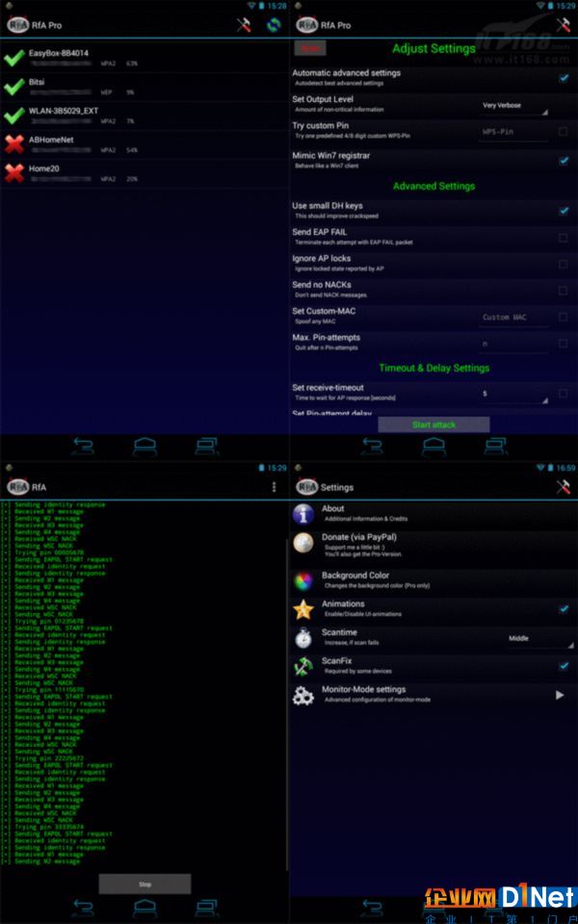Select the EasyBox-8B4014 network green checkmark
The width and height of the screenshot is (578, 924).
coord(13,58)
